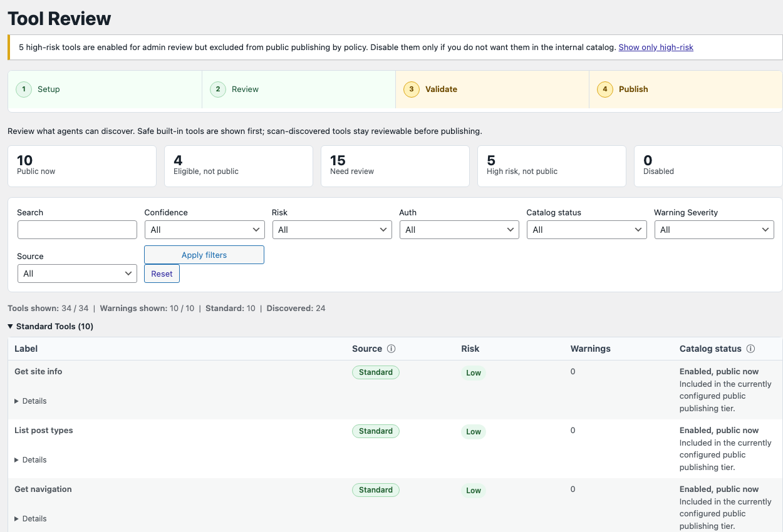Screen dimensions: 783x532
Task: Select the High risk, not public card
Action: (x=552, y=166)
